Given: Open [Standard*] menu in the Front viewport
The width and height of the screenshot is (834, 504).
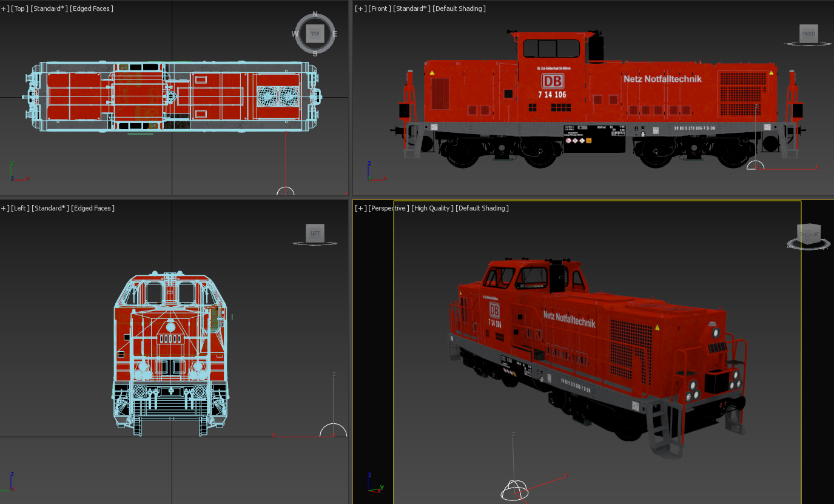Looking at the screenshot, I should pos(412,8).
